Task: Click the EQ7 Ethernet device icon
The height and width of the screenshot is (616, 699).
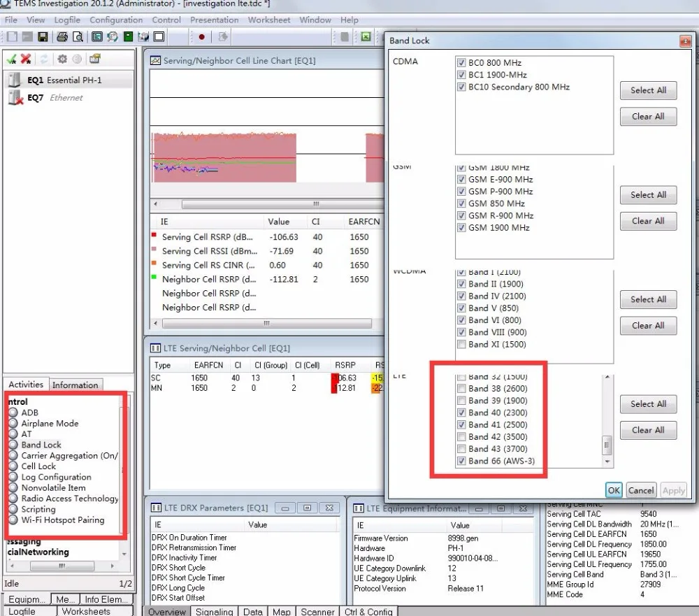Action: pyautogui.click(x=15, y=97)
